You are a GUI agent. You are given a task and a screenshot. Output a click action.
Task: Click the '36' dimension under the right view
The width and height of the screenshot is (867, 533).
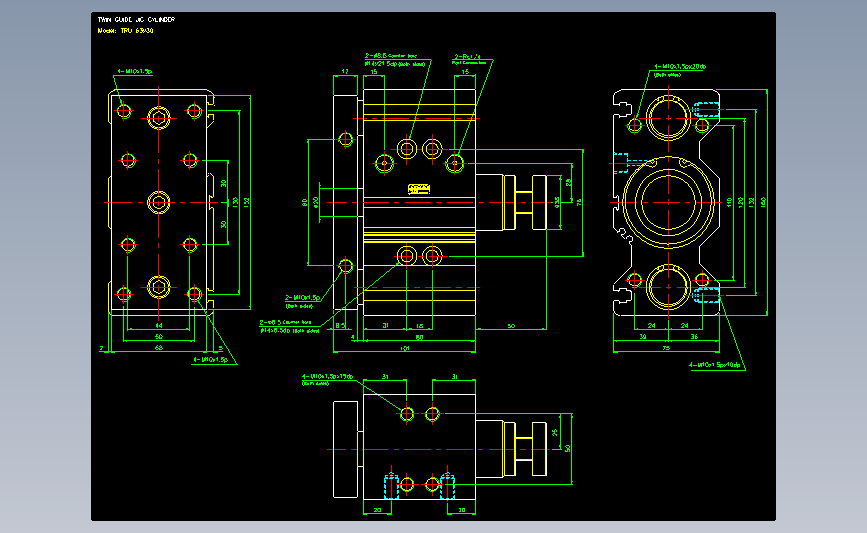tap(694, 336)
